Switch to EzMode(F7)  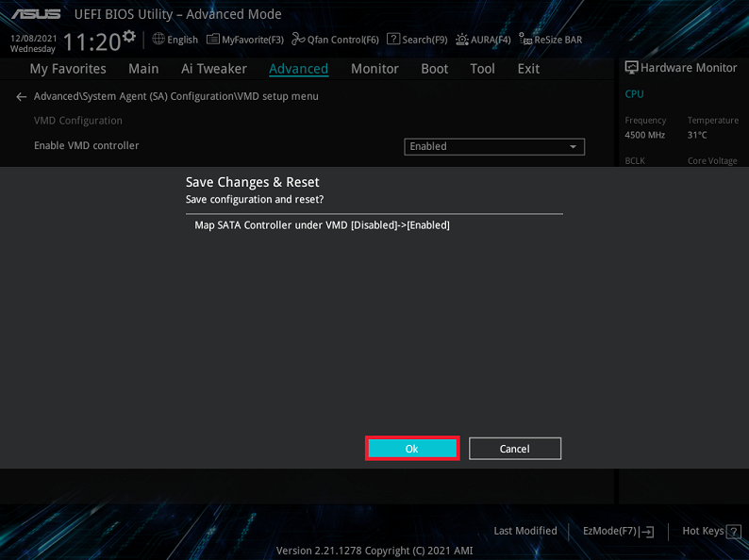tap(618, 531)
